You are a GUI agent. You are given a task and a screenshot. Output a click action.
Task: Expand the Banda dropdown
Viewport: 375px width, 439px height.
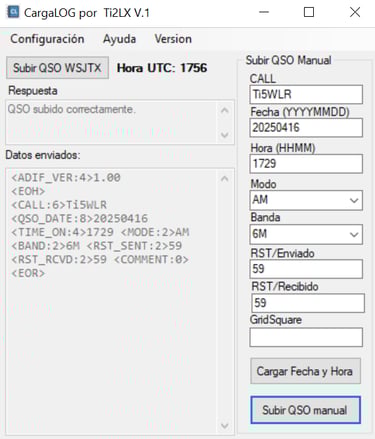(354, 234)
